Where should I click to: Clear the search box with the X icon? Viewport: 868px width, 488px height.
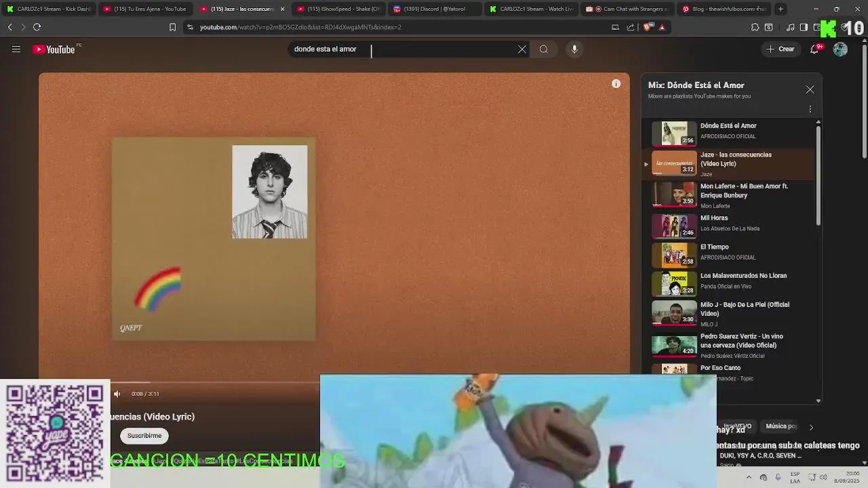click(522, 49)
